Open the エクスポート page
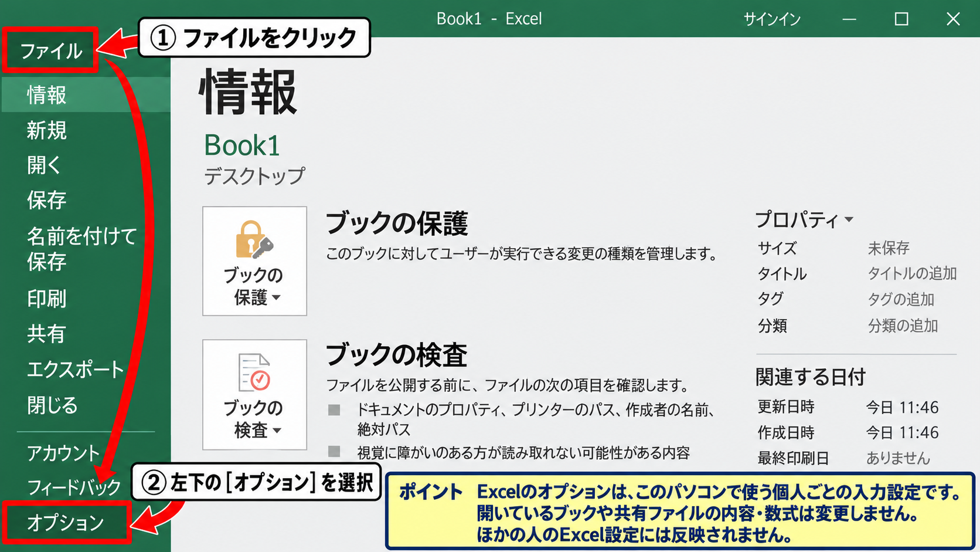Viewport: 980px width, 552px height. (75, 370)
